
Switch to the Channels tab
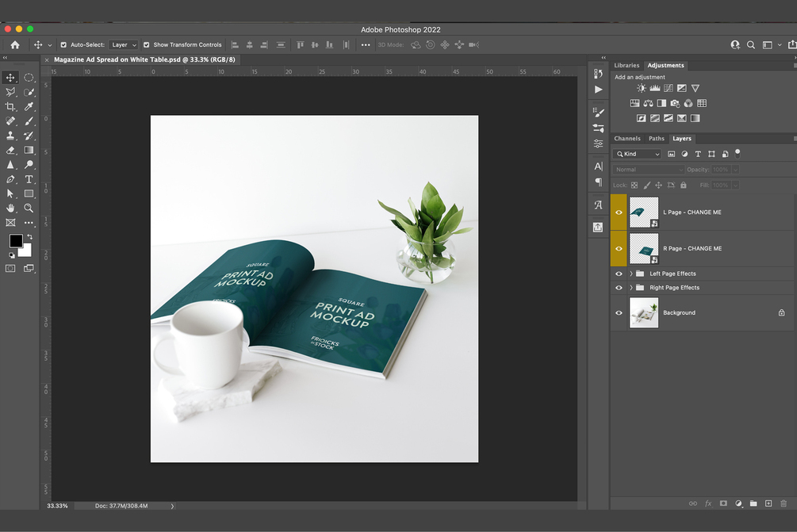(x=626, y=138)
